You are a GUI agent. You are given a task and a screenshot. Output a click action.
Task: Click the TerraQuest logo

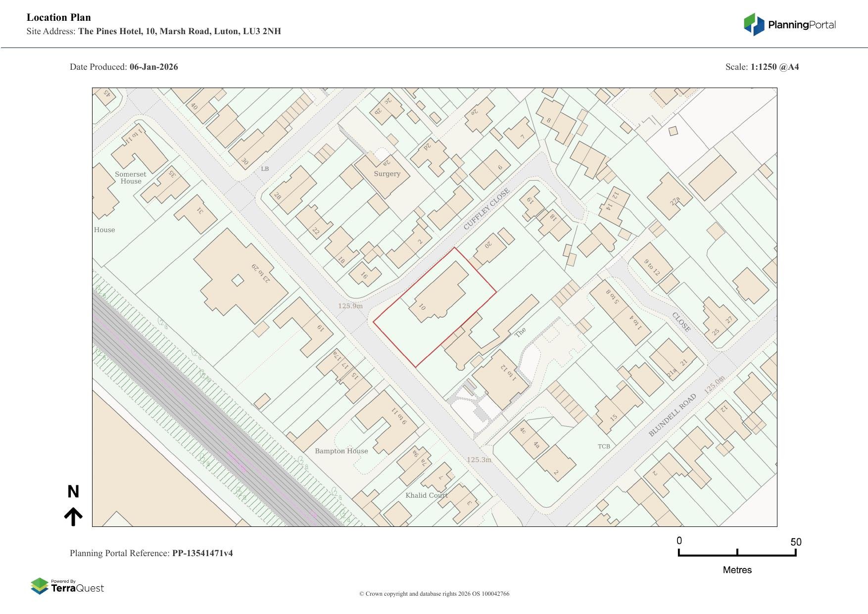click(67, 586)
